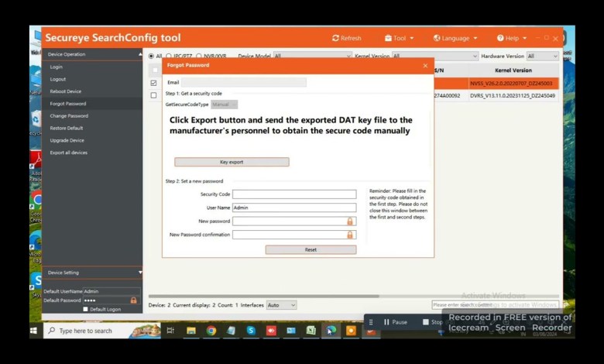Toggle the select-all header checkbox
The image size is (604, 364).
pyautogui.click(x=155, y=70)
